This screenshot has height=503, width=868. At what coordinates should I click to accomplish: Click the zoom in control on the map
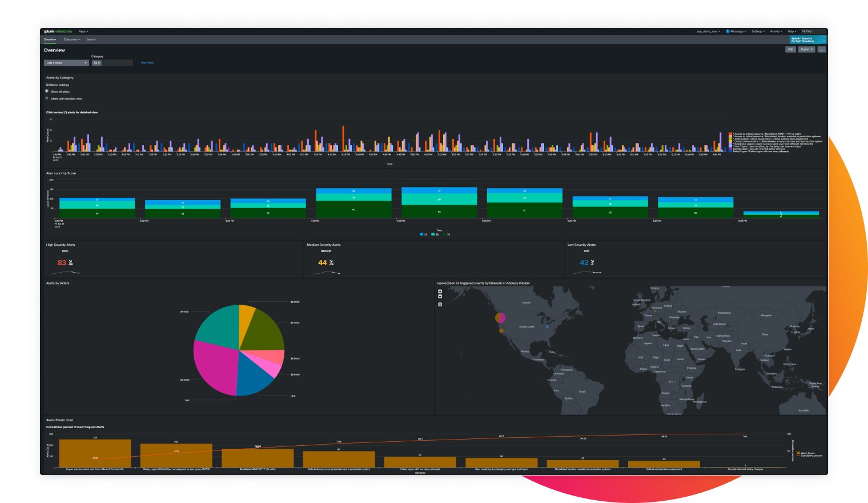[x=439, y=292]
